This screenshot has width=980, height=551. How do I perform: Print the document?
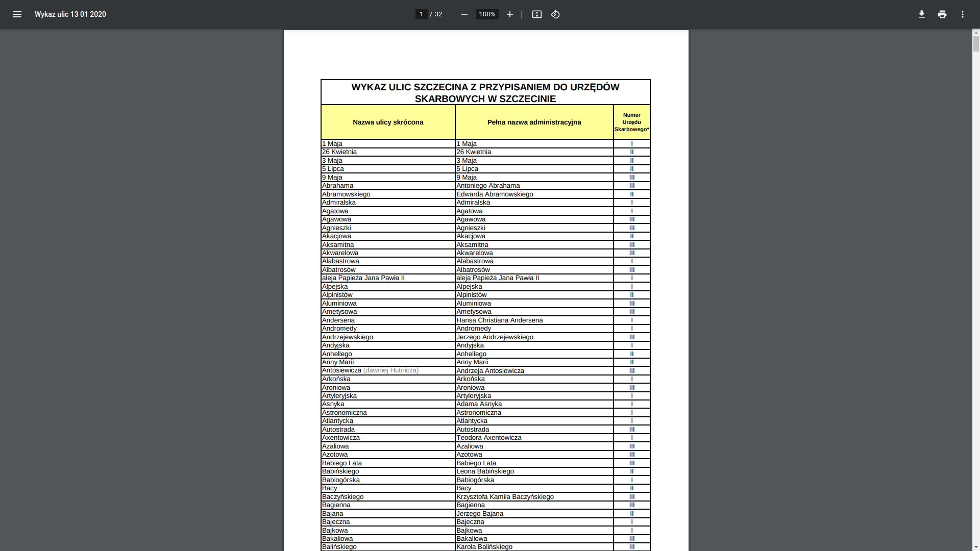point(942,14)
